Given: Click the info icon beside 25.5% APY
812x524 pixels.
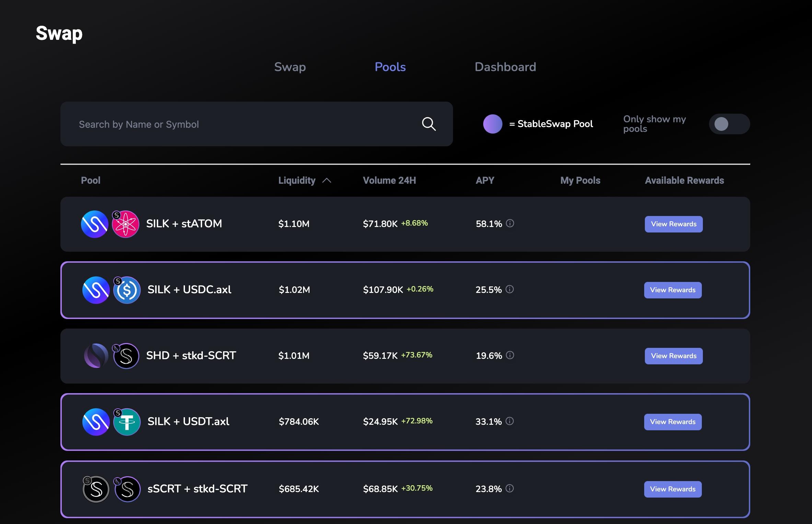Looking at the screenshot, I should 510,289.
